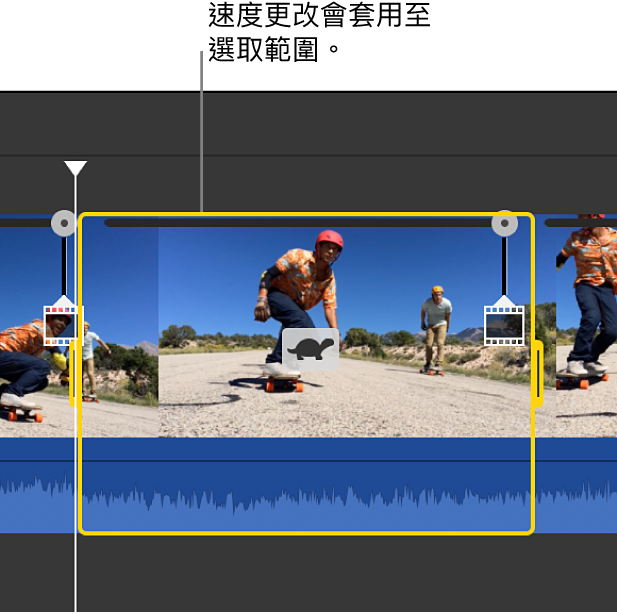Click the left speed range film-frame icon
Viewport: 617px width, 614px height.
click(63, 324)
